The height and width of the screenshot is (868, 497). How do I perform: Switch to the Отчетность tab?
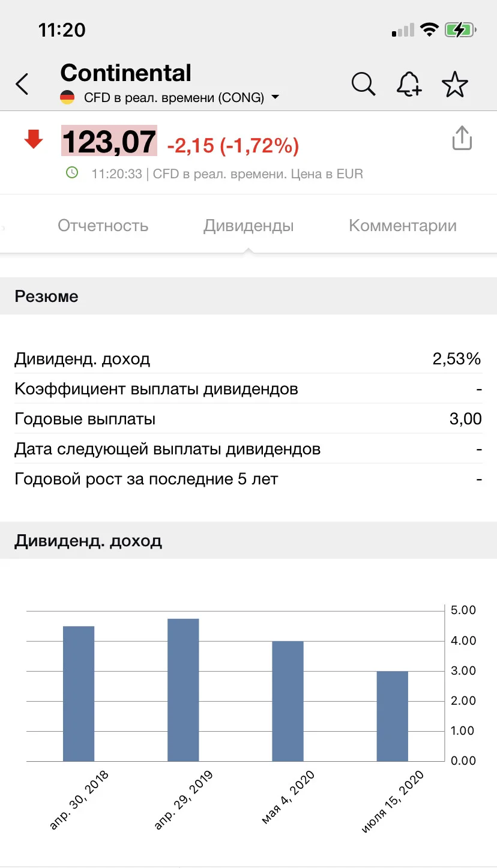(103, 226)
